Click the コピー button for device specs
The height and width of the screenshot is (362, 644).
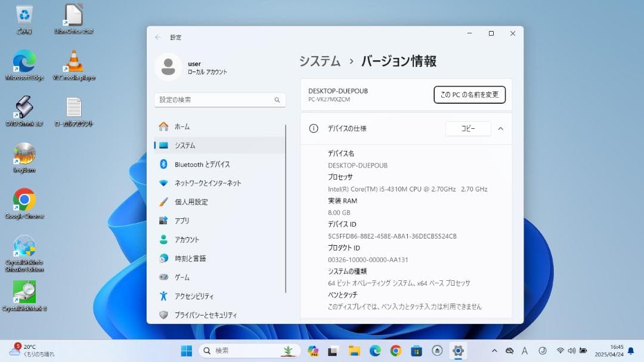(468, 129)
